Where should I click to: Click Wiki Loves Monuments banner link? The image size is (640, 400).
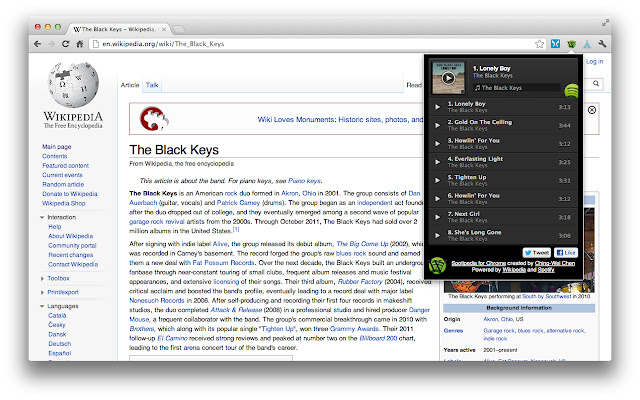340,119
